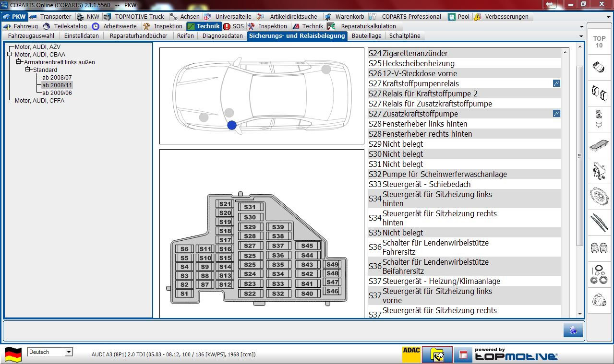The image size is (614, 364).
Task: Select tree item ab 2008/07
Action: click(x=57, y=77)
